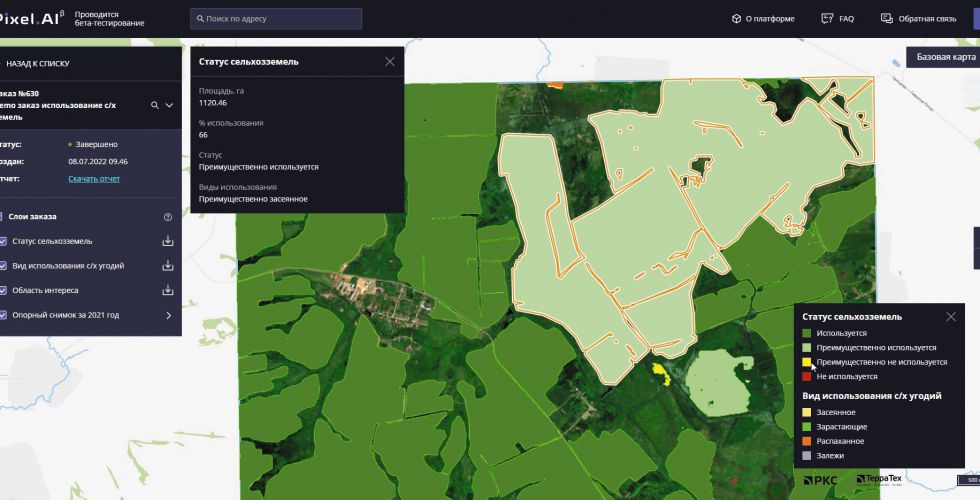Download the Статус сельхозземель layer

(x=168, y=241)
